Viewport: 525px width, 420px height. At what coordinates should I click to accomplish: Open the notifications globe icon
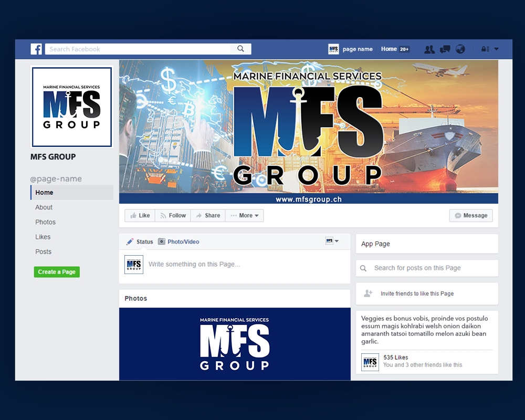460,49
